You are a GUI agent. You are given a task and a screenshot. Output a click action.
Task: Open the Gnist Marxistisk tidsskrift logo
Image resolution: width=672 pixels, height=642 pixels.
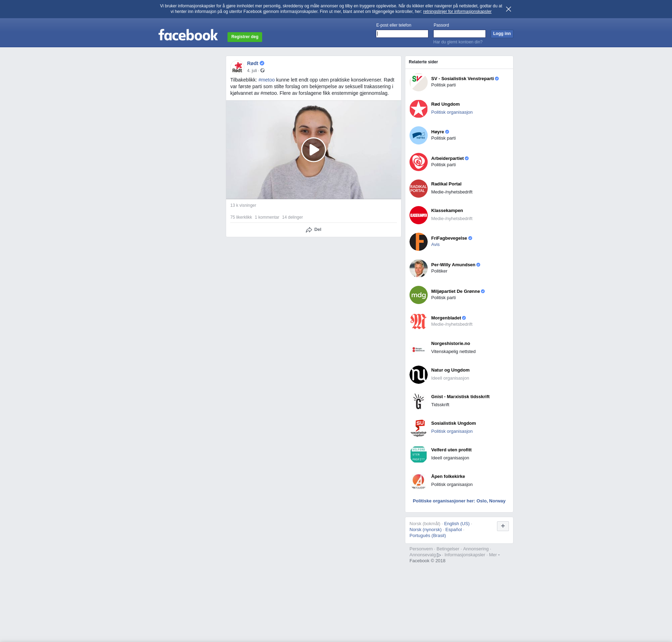pos(419,401)
